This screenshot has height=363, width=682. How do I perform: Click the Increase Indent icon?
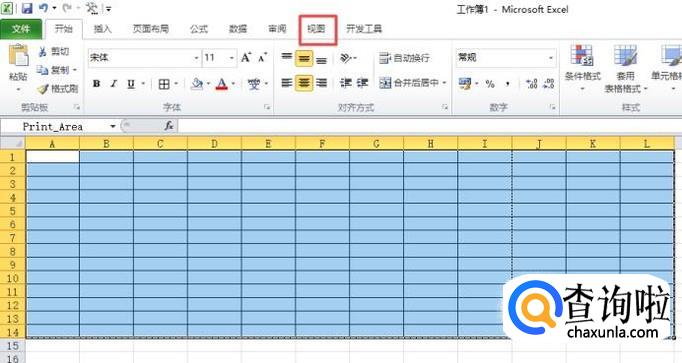pos(362,83)
